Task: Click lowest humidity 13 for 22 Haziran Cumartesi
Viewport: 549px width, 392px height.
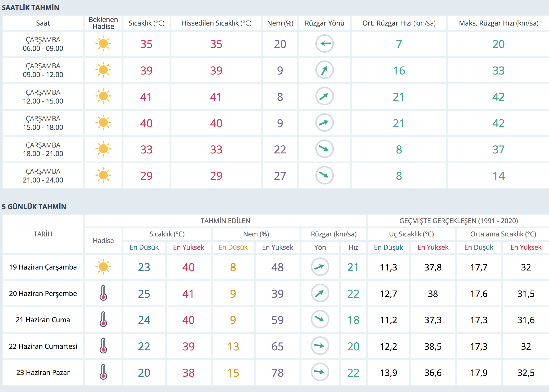Action: (x=233, y=346)
